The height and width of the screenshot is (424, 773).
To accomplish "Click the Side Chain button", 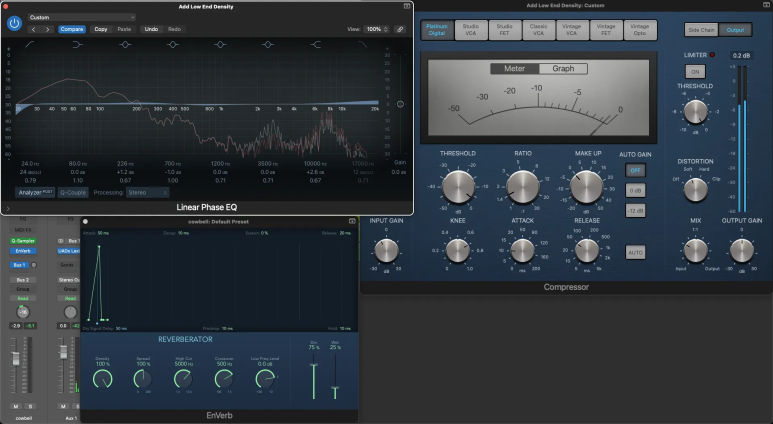I will tap(700, 30).
